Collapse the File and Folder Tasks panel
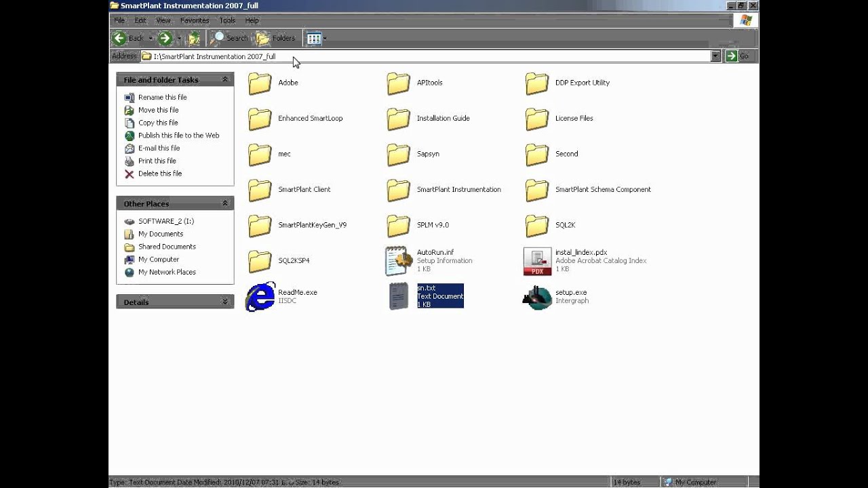 point(225,80)
